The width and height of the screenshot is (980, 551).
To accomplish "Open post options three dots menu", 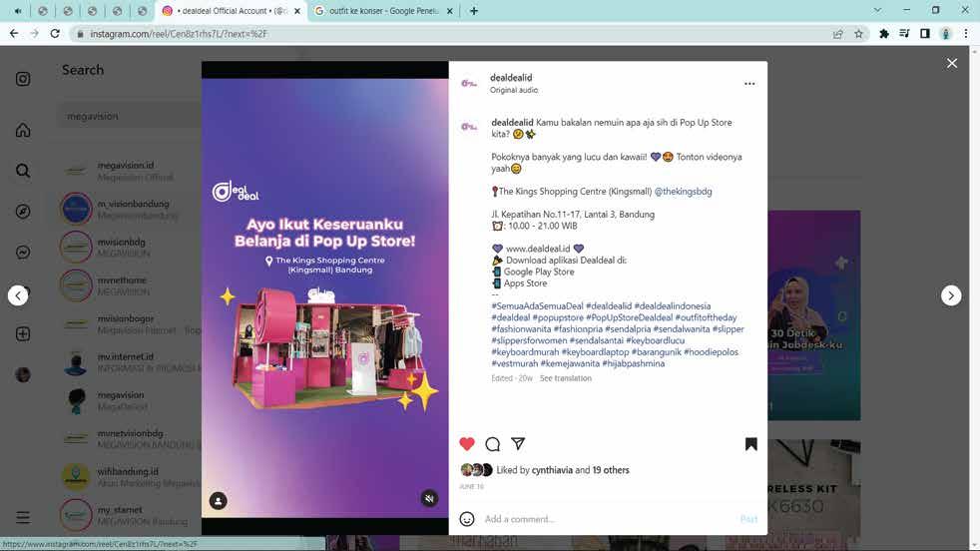I will [749, 84].
